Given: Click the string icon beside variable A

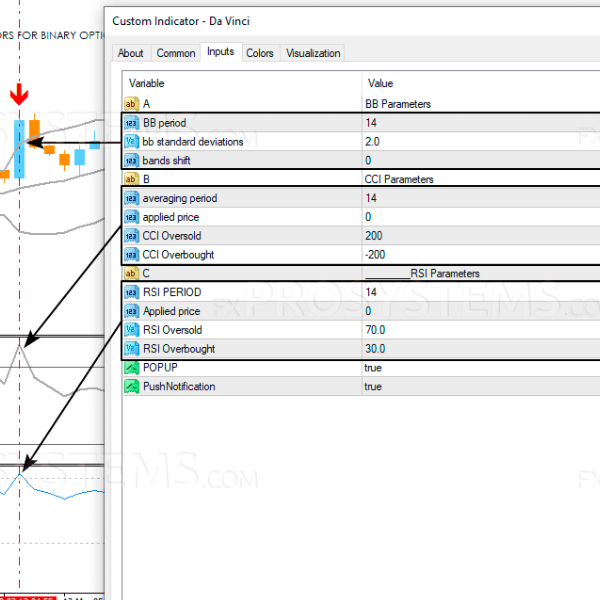Looking at the screenshot, I should coord(131,104).
